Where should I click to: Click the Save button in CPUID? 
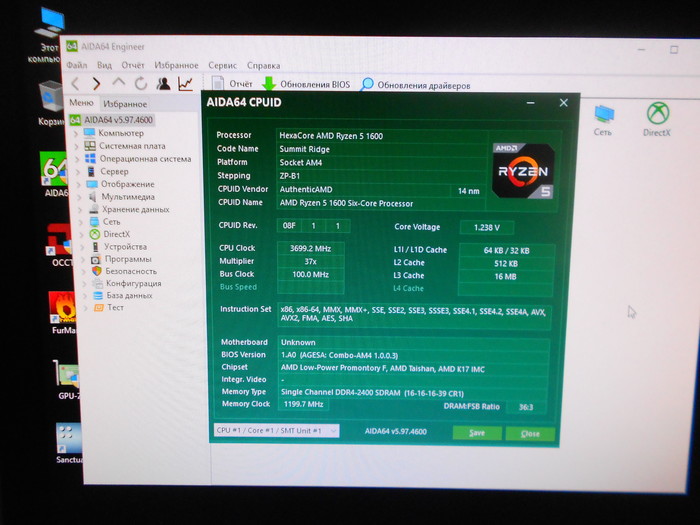pos(476,433)
